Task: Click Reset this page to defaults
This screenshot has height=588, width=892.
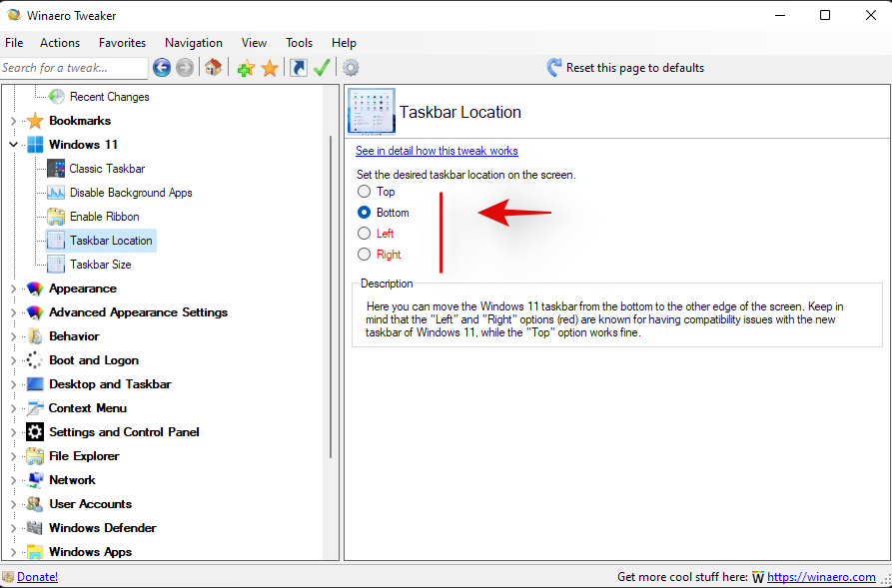Action: coord(625,68)
